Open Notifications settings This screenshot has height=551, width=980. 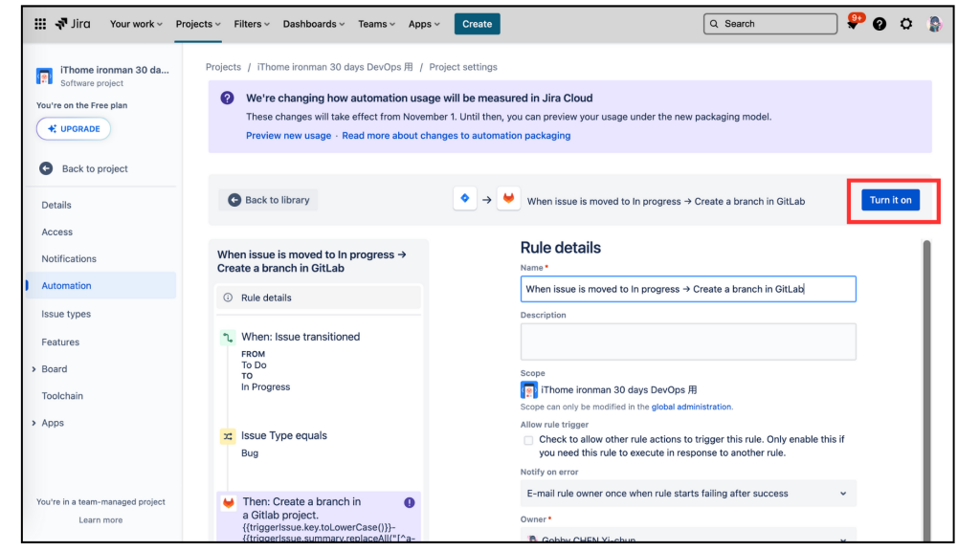(69, 258)
